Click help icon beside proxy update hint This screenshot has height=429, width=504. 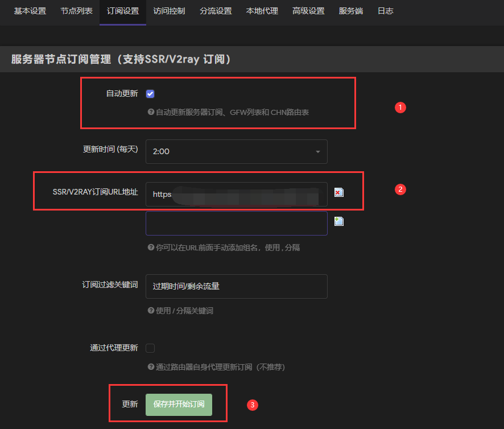(x=151, y=366)
